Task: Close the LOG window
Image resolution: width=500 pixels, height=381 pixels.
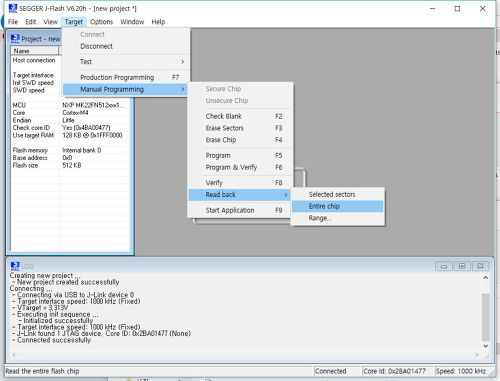Action: [480, 266]
